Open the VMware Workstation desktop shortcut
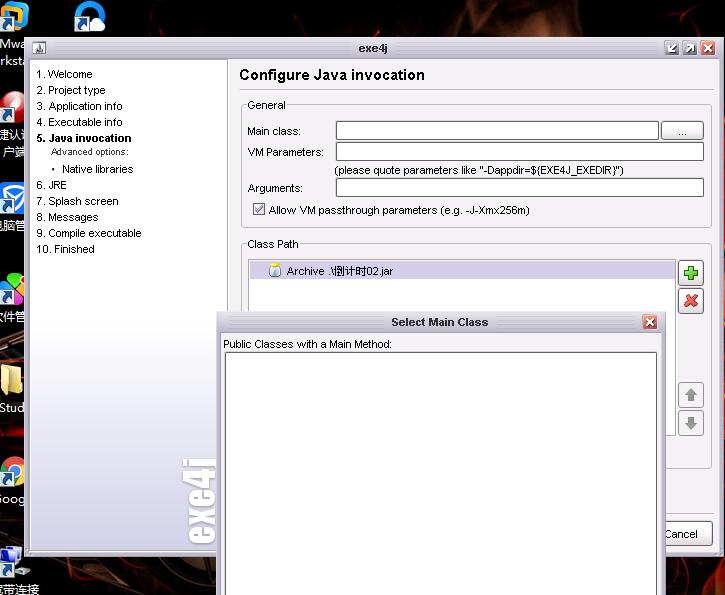725x595 pixels. 14,17
